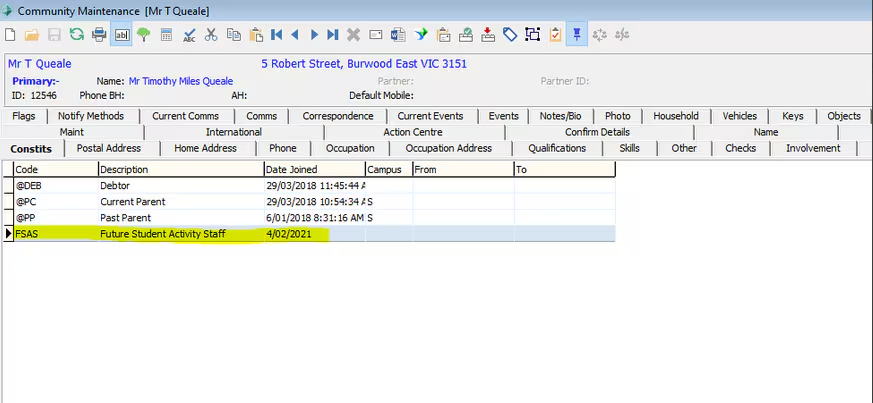Print using the printer icon
This screenshot has height=403, width=873.
tap(99, 35)
